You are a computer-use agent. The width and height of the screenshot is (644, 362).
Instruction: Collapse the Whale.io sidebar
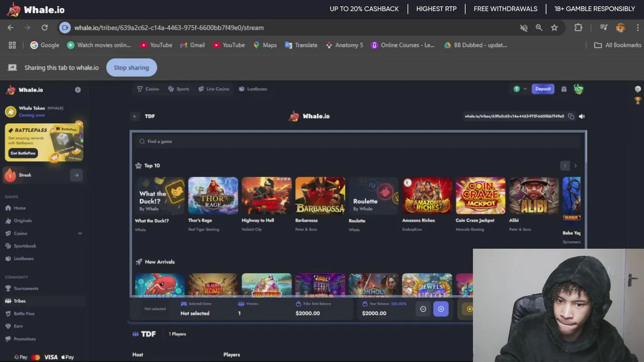78,89
